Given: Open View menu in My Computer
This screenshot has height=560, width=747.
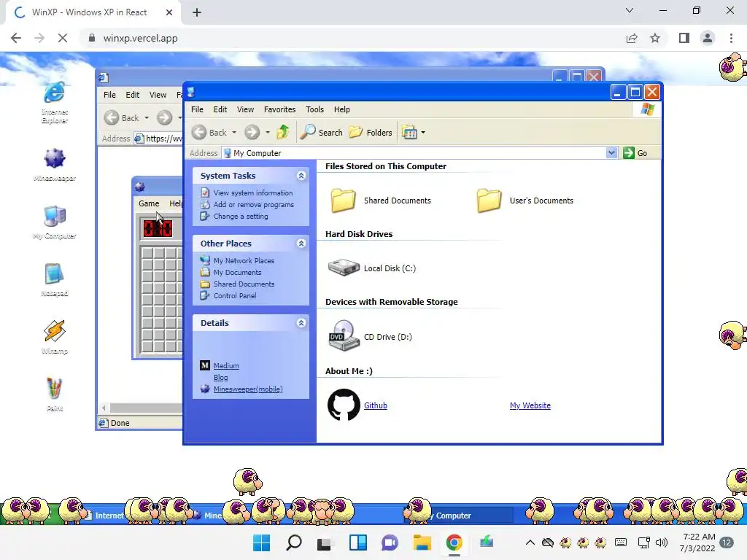Looking at the screenshot, I should click(245, 109).
